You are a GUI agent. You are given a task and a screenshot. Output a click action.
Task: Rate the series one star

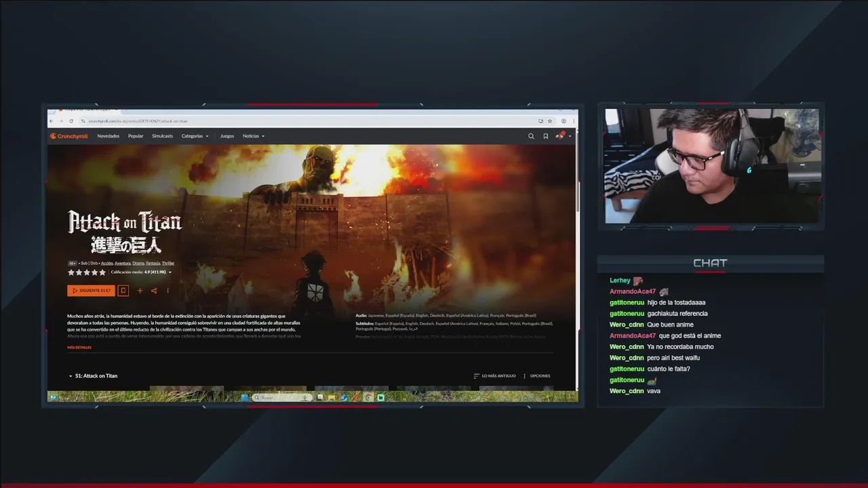[x=71, y=272]
